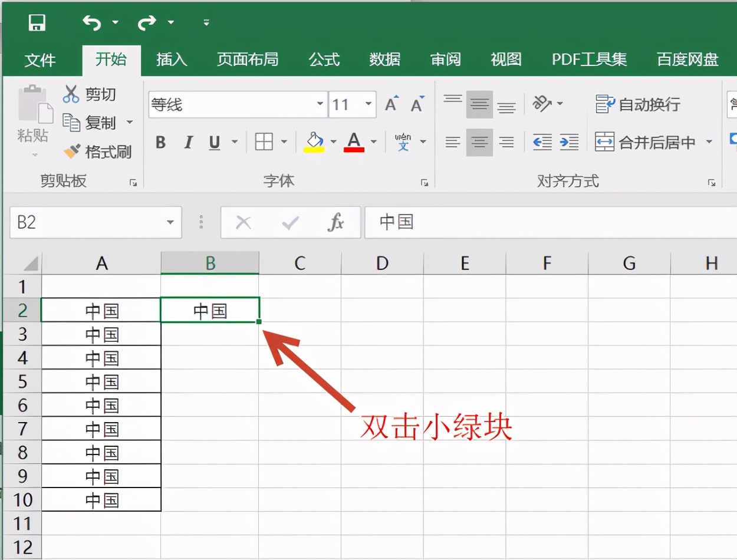Switch to the 审阅 ribbon tab

pos(446,60)
